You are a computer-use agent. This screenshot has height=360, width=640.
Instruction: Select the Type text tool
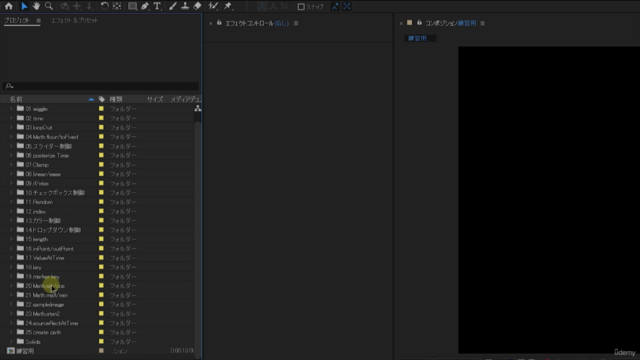[157, 6]
